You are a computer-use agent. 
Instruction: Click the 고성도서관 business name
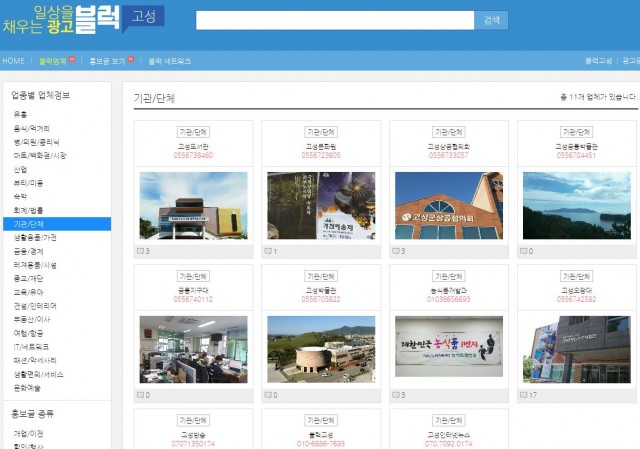pos(193,147)
